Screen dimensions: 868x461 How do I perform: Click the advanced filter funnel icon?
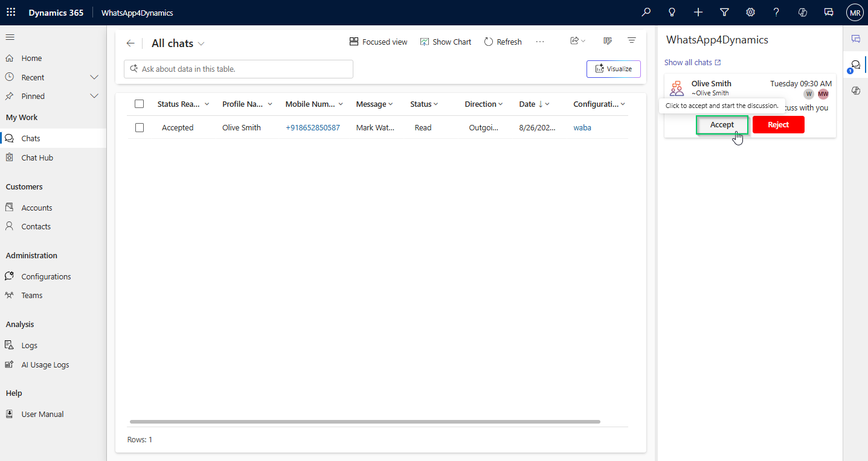click(x=724, y=13)
